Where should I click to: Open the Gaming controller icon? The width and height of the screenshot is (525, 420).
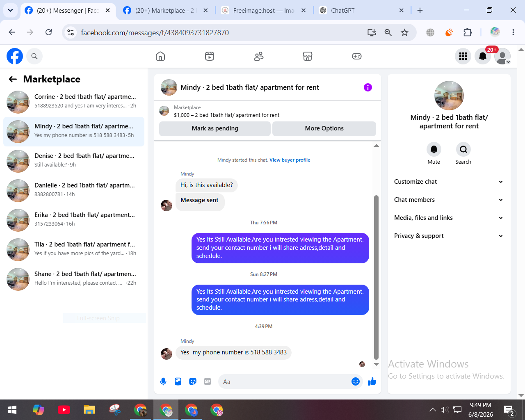tap(357, 56)
